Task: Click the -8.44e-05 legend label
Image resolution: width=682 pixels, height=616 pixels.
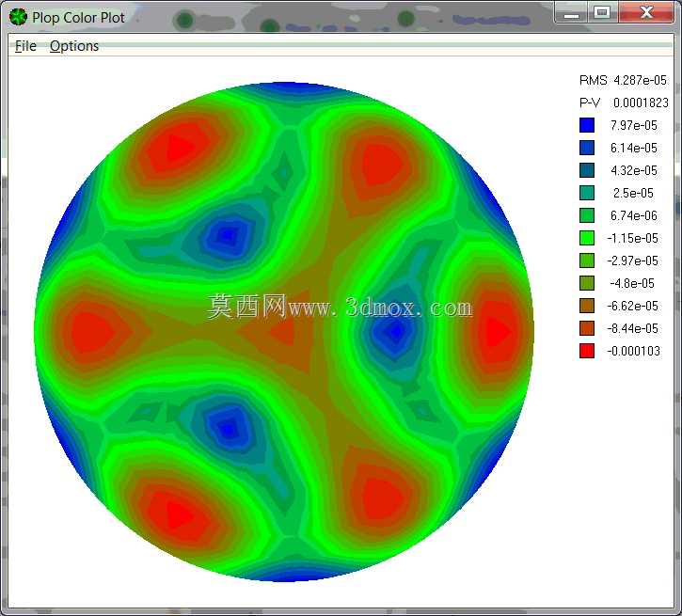Action: tap(633, 328)
